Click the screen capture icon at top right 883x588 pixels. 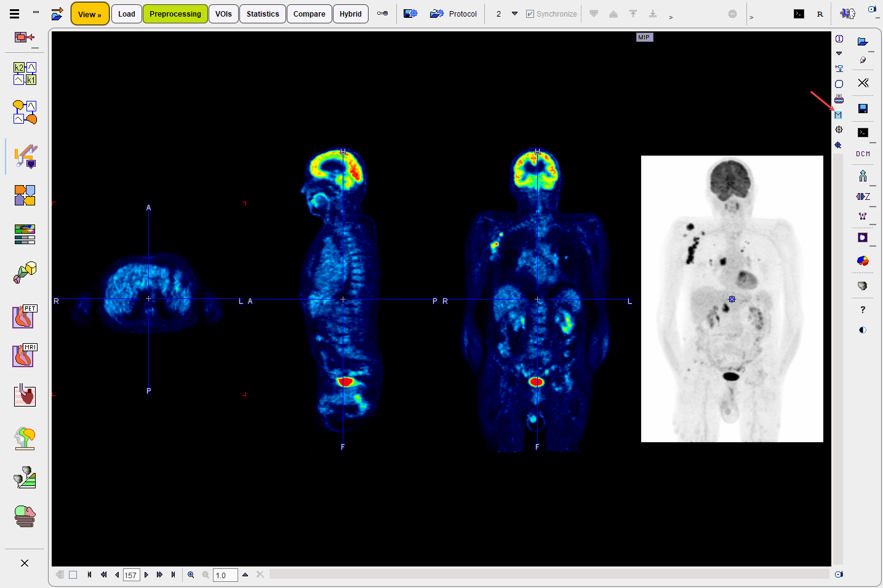(x=872, y=9)
